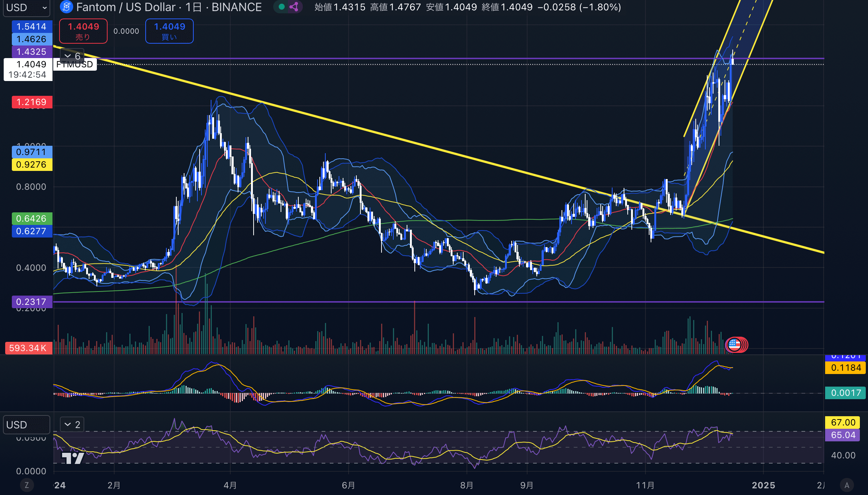
Task: Click the red 1.2169 price label
Action: pyautogui.click(x=32, y=102)
